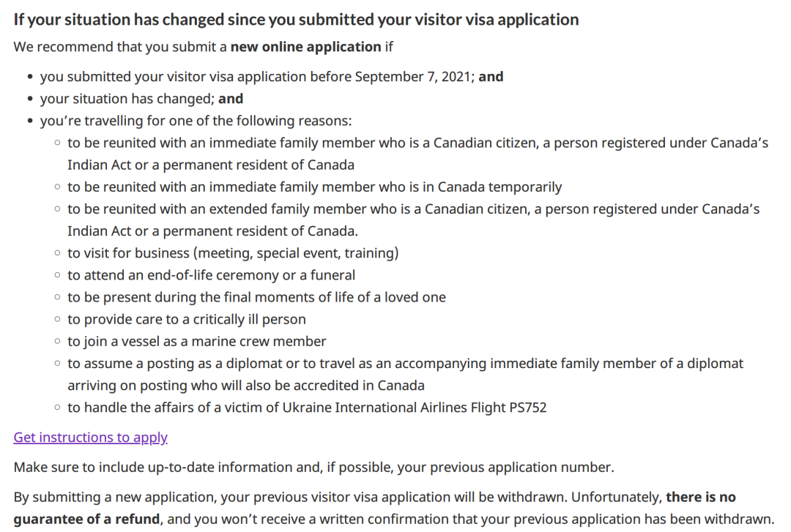Click the "visit for business" list item
The image size is (791, 532).
[233, 253]
